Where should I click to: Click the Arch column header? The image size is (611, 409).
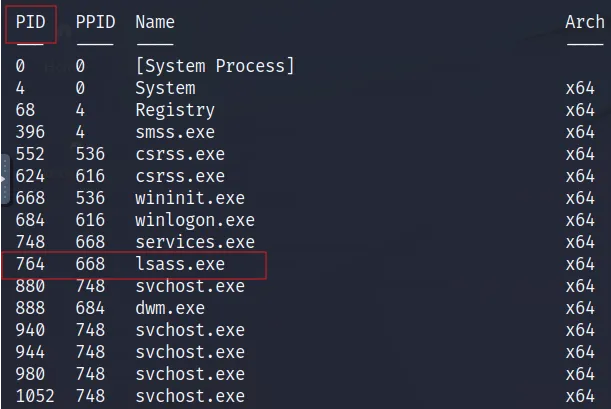coord(585,22)
